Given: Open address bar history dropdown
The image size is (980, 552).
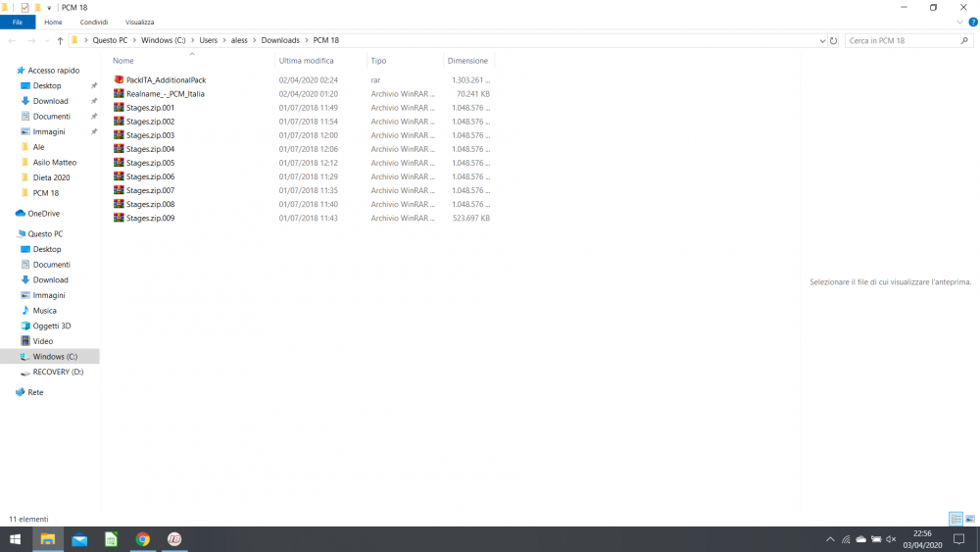Looking at the screenshot, I should tap(822, 40).
